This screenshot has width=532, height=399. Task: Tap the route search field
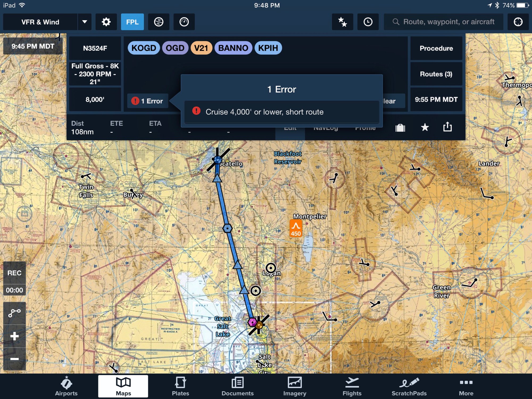pyautogui.click(x=443, y=22)
